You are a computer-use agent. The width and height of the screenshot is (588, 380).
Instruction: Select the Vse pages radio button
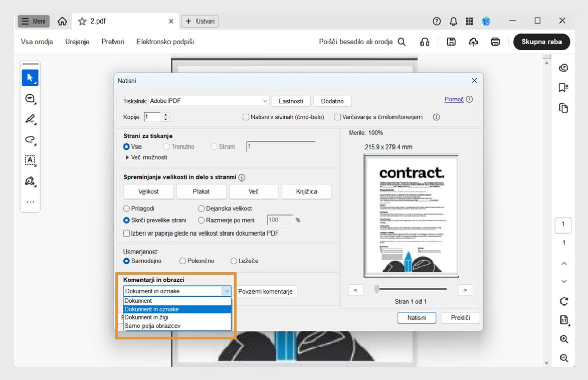126,147
